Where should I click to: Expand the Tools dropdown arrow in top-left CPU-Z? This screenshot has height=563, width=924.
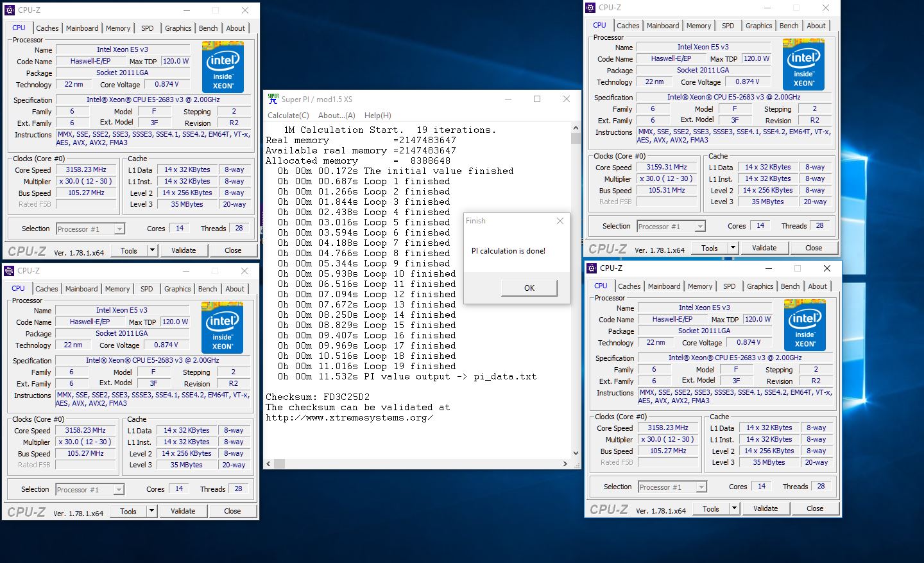[x=152, y=250]
